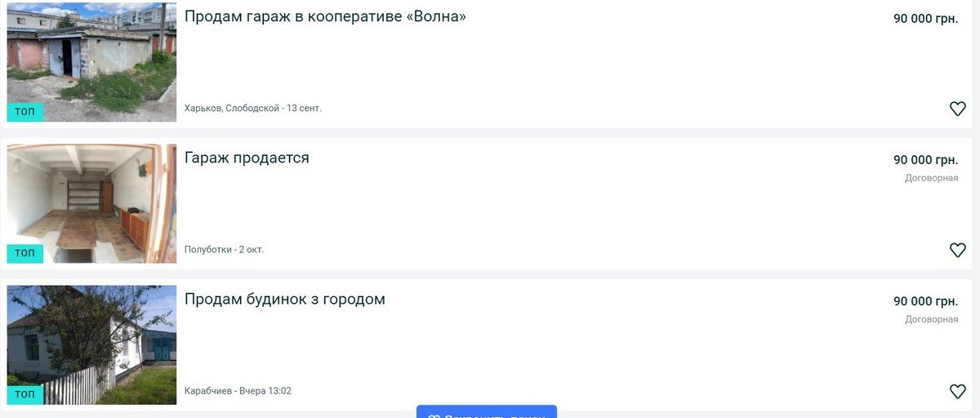Click «Полуботки - 2 окт.» location text
This screenshot has width=980, height=418.
tap(225, 250)
